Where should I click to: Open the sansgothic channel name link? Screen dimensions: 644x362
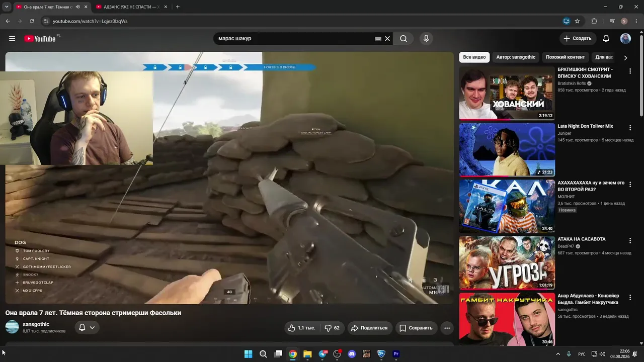[36, 324]
